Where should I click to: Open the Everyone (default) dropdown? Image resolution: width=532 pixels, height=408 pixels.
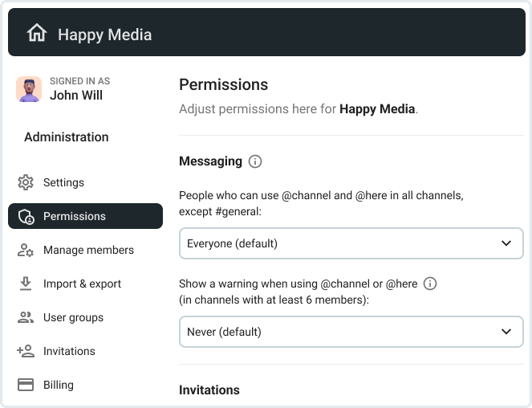tap(351, 243)
